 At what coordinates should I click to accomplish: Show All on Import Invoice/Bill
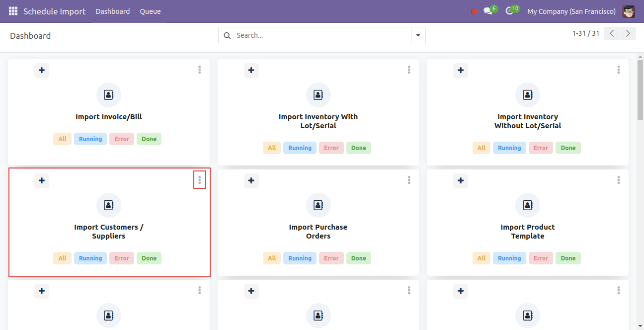coord(62,139)
